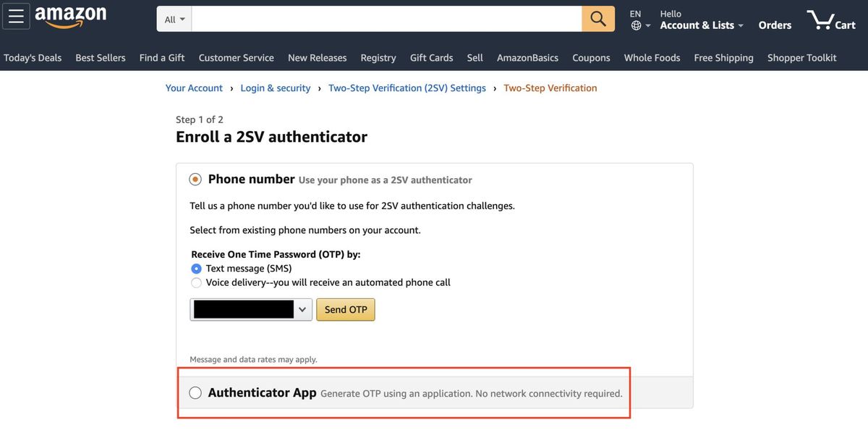Click the Amazon logo
This screenshot has height=430, width=868.
pyautogui.click(x=70, y=17)
